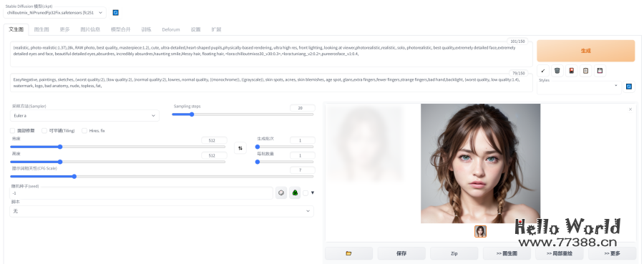
Task: Click the seed input field
Action: point(142,193)
